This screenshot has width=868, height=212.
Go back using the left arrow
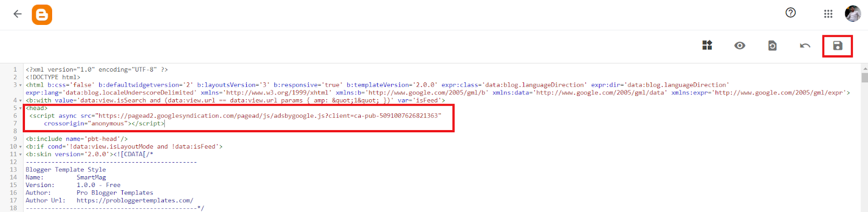point(17,14)
